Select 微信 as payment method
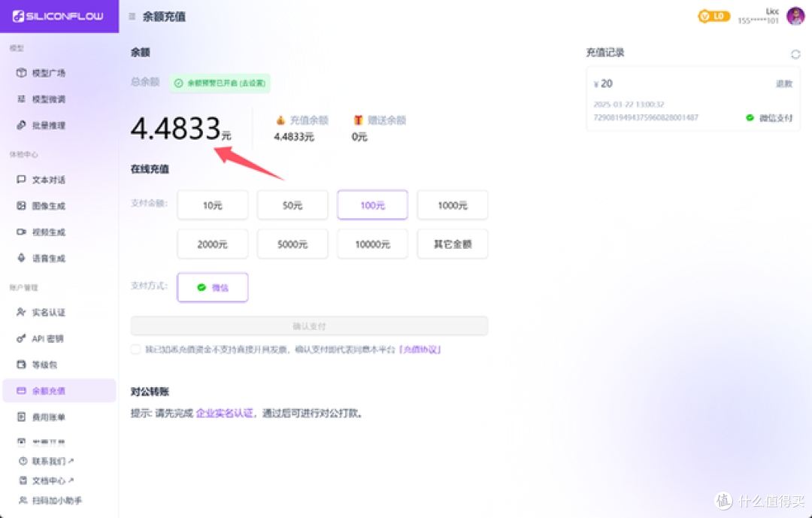This screenshot has width=812, height=518. pos(212,287)
